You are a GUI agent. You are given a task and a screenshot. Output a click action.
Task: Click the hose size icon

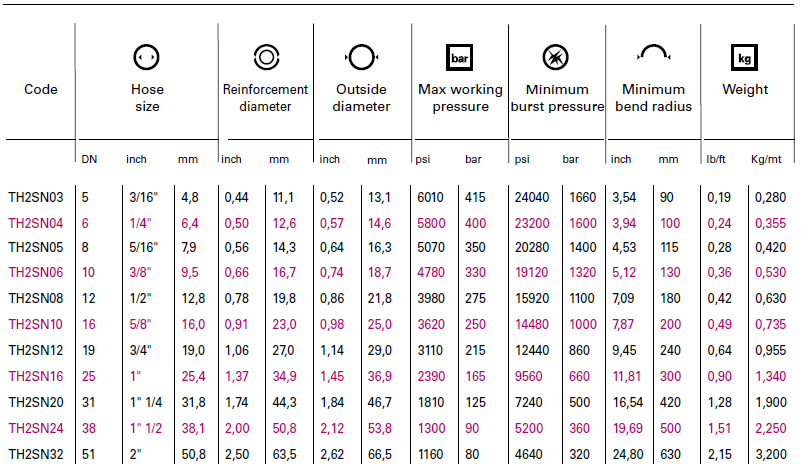point(147,57)
